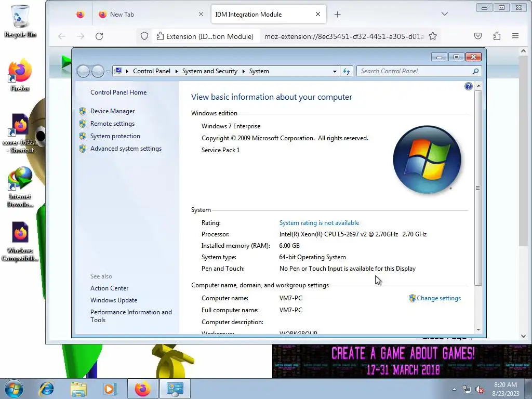Open the Firefox hamburger application menu
Screen dimensions: 532x399
point(515,36)
